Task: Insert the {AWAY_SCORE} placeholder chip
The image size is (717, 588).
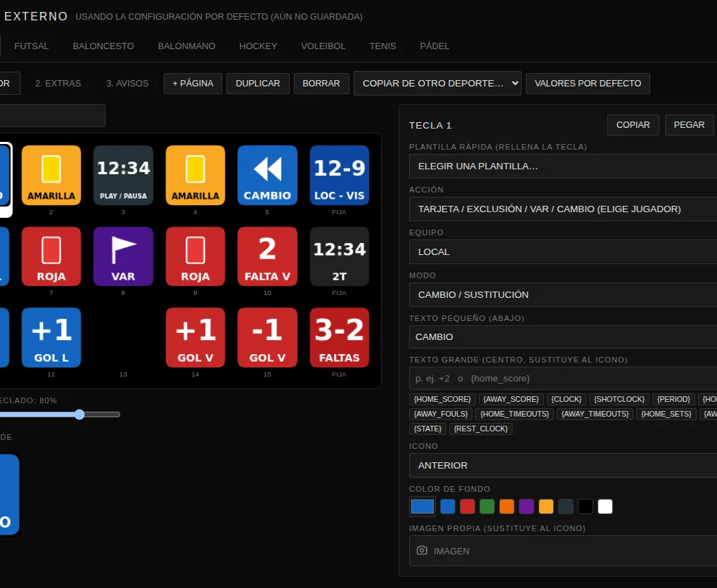Action: (x=511, y=399)
